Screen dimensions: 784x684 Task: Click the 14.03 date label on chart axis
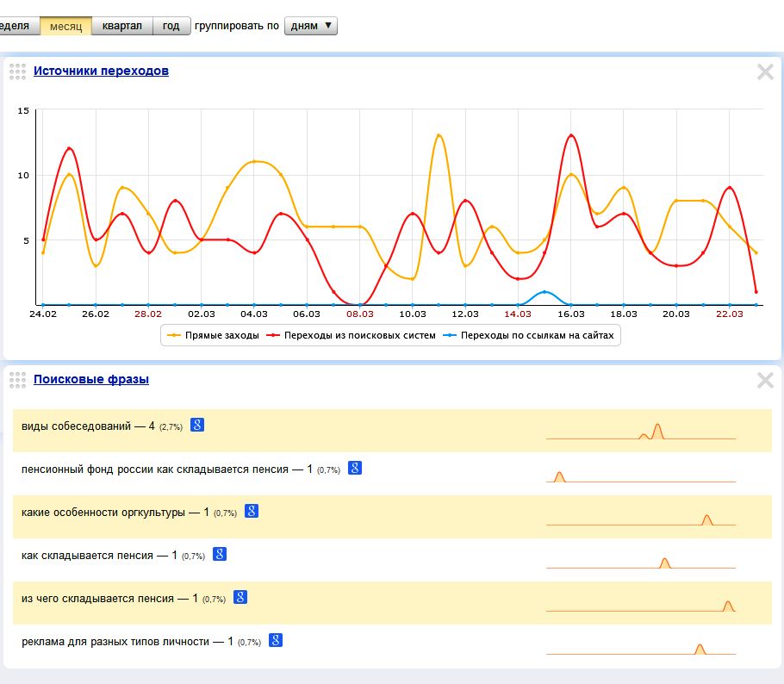(518, 314)
